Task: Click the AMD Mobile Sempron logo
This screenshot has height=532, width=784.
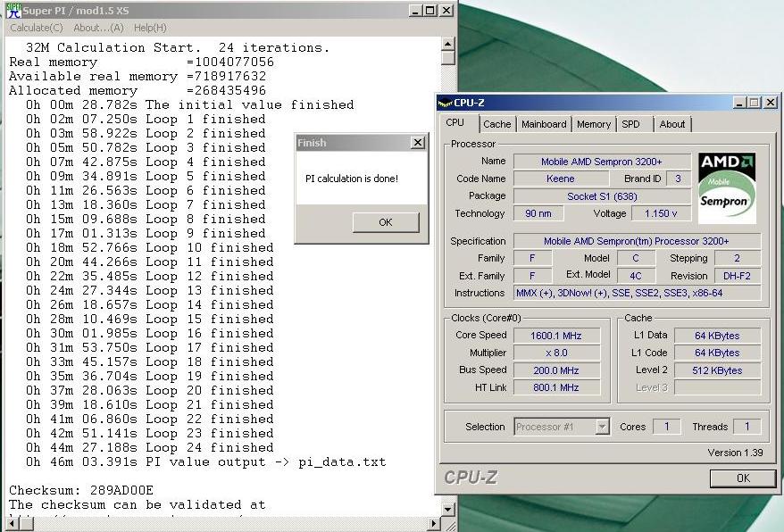Action: tap(727, 188)
